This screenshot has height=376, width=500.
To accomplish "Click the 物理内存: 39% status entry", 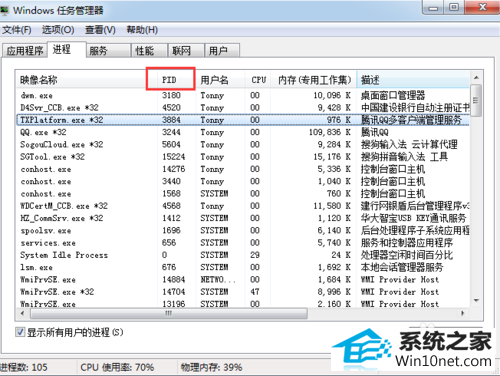I will (x=211, y=367).
